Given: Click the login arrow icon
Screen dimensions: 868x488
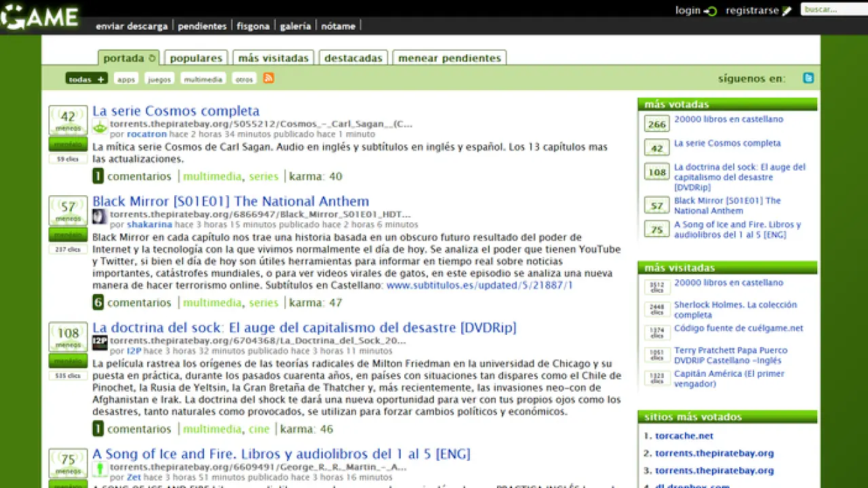Looking at the screenshot, I should 710,11.
